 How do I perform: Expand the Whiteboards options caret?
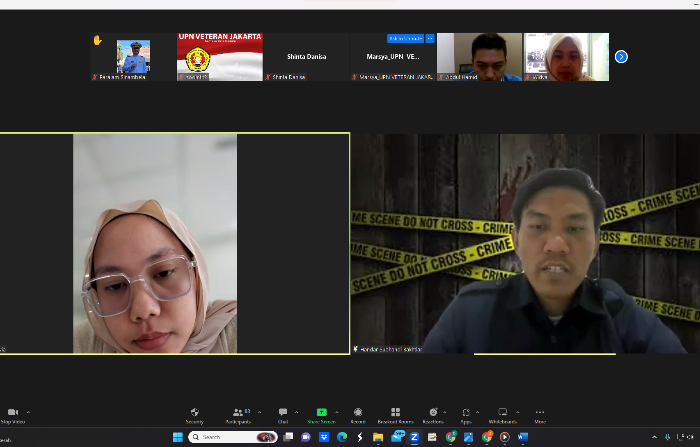[518, 412]
